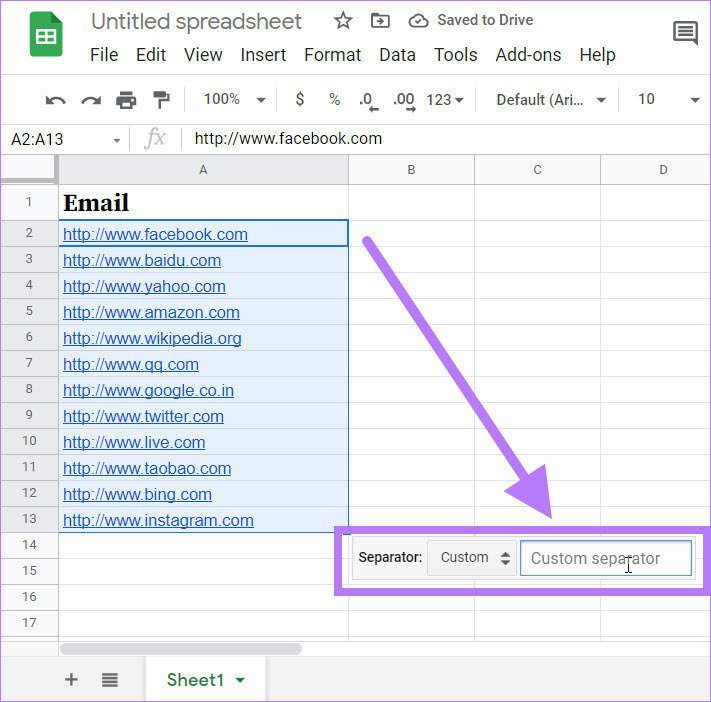711x702 pixels.
Task: Click the http://www.wikipedia.org link
Action: (152, 338)
